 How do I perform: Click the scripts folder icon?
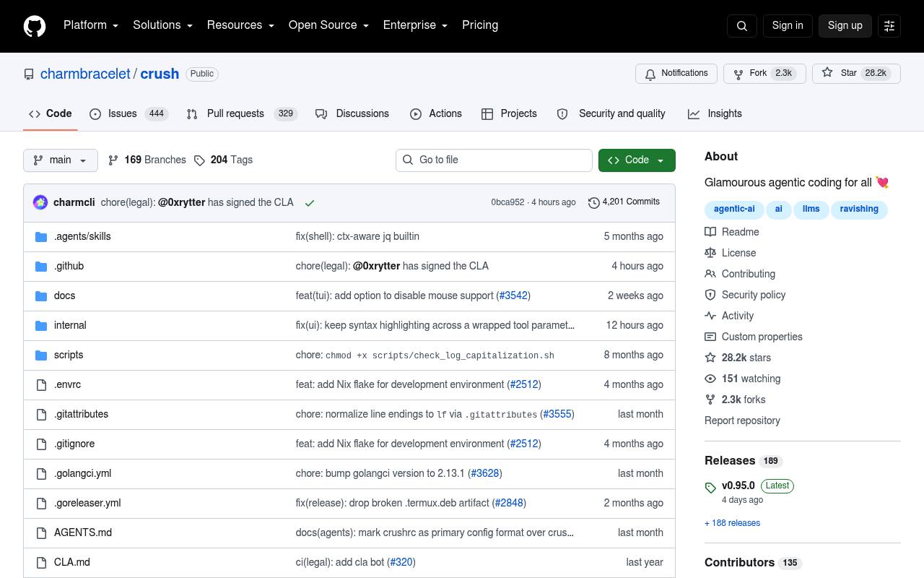41,355
